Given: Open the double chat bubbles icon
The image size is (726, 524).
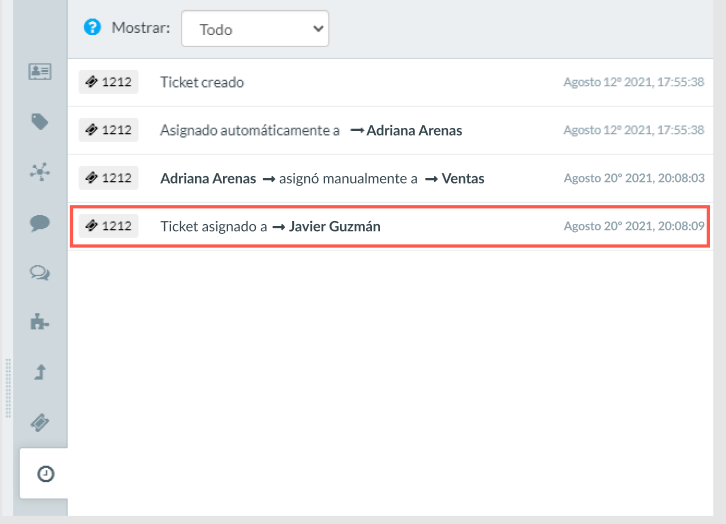Looking at the screenshot, I should pos(40,273).
